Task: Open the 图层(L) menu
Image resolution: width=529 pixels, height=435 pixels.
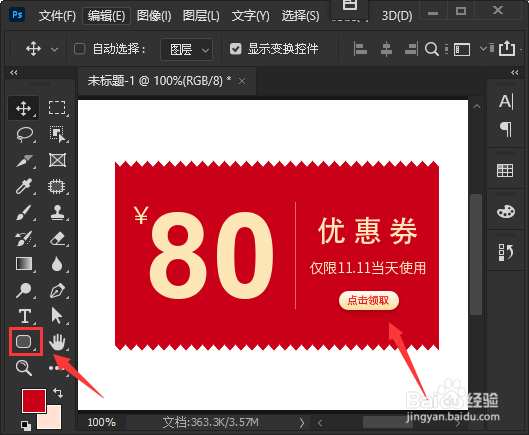Action: coord(201,16)
